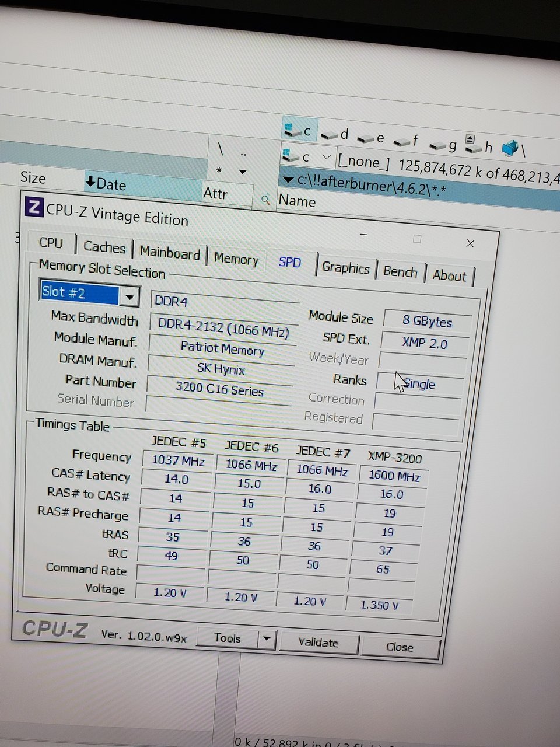Switch to drive e
The width and height of the screenshot is (560, 747).
pyautogui.click(x=371, y=139)
